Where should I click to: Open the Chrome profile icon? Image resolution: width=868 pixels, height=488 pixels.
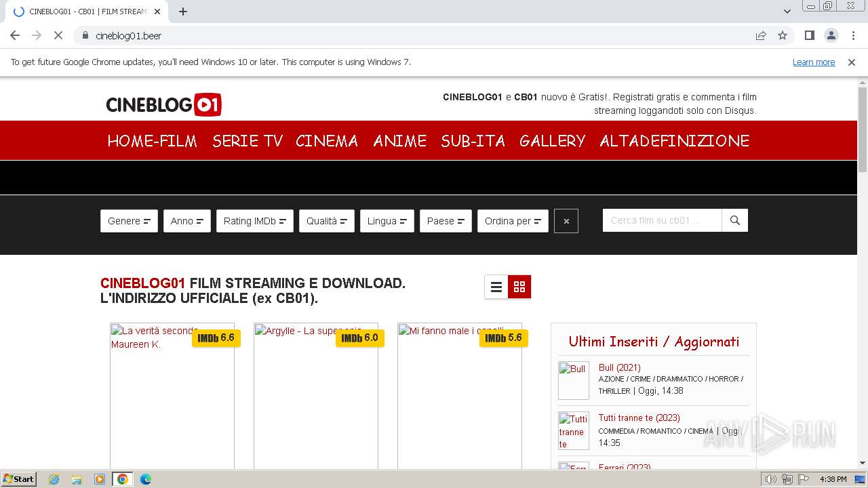[831, 35]
